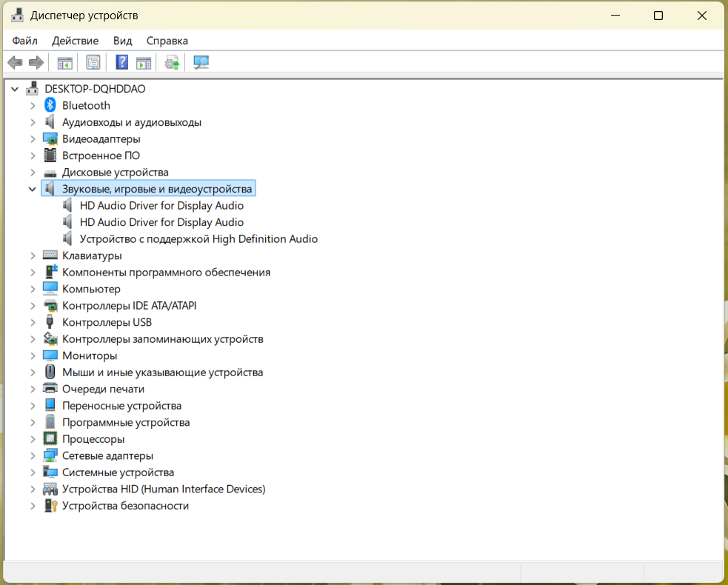This screenshot has height=585, width=728.
Task: Expand the Сетевые адаптеры category
Action: [x=33, y=455]
